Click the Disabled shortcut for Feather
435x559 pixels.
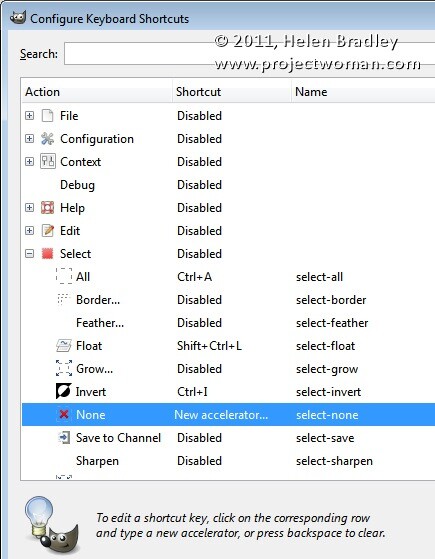199,323
